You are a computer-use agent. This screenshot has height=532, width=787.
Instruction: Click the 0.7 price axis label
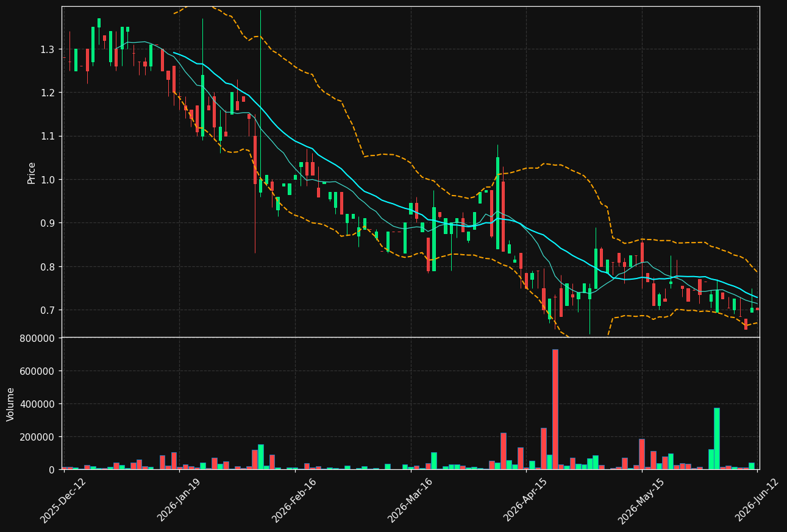[x=49, y=310]
